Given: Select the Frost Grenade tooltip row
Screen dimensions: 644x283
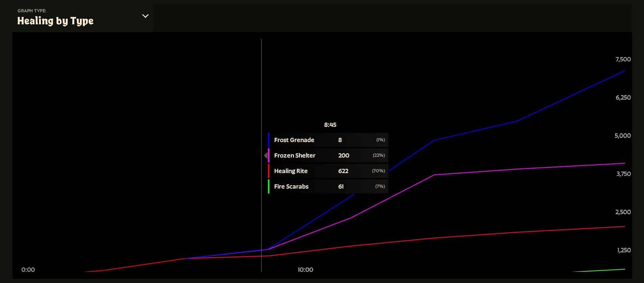Looking at the screenshot, I should 328,140.
